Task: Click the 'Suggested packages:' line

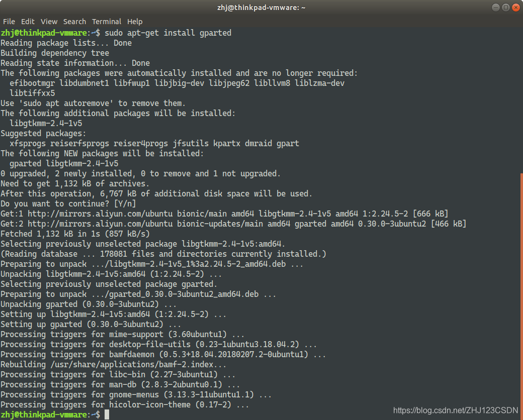Action: (x=43, y=133)
